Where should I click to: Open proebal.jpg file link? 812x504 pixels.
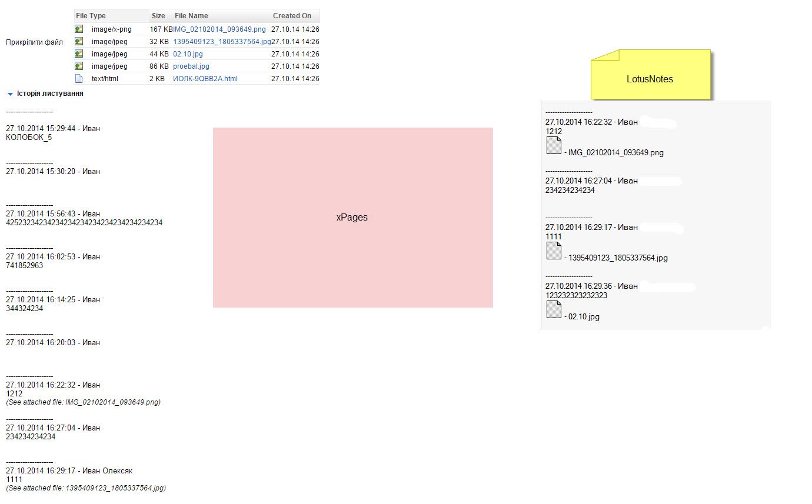[x=191, y=66]
